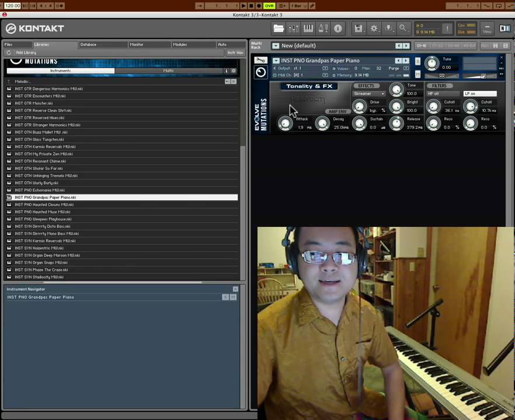
Task: Toggle the OVR overdub button
Action: pos(269,6)
